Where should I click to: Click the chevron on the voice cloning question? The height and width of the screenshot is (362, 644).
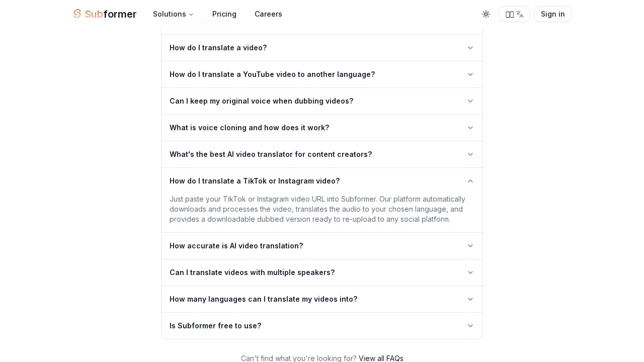(470, 128)
